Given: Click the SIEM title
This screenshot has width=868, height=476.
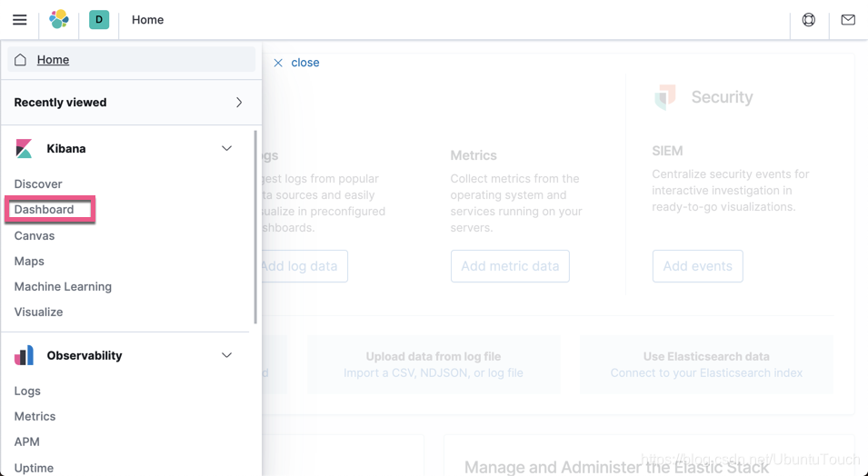Looking at the screenshot, I should point(667,151).
